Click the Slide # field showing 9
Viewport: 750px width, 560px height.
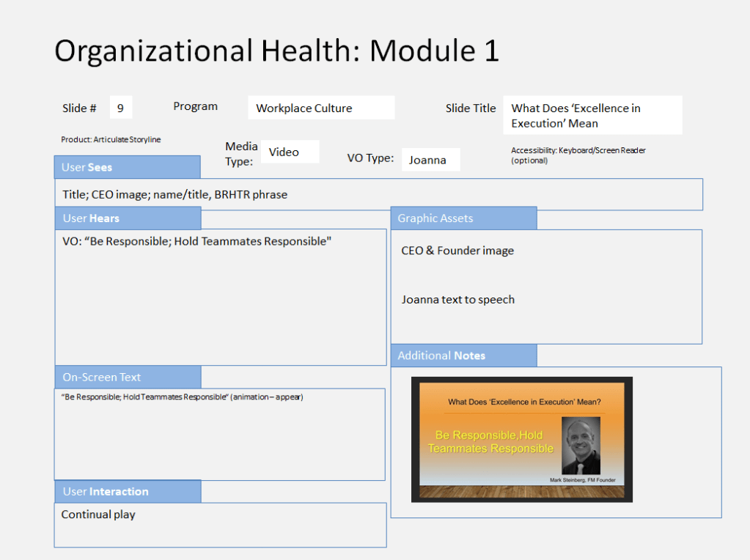tap(121, 108)
